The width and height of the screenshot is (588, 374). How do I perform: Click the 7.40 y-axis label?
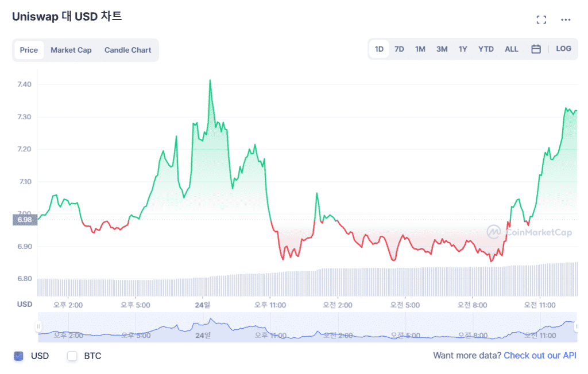(24, 84)
